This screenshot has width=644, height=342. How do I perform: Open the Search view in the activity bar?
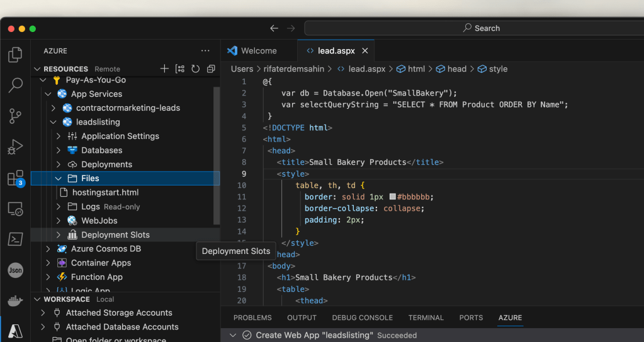tap(15, 85)
